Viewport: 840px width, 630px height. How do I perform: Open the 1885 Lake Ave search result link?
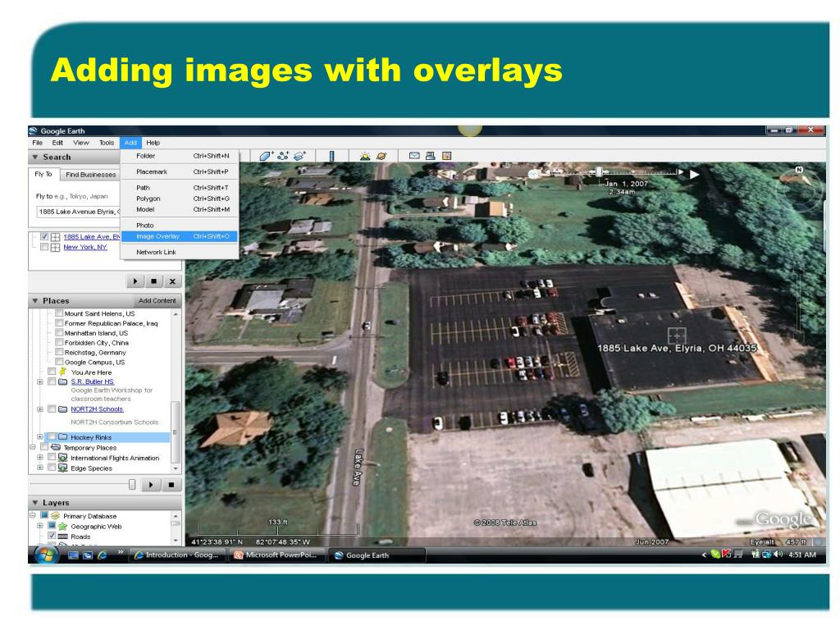point(92,236)
